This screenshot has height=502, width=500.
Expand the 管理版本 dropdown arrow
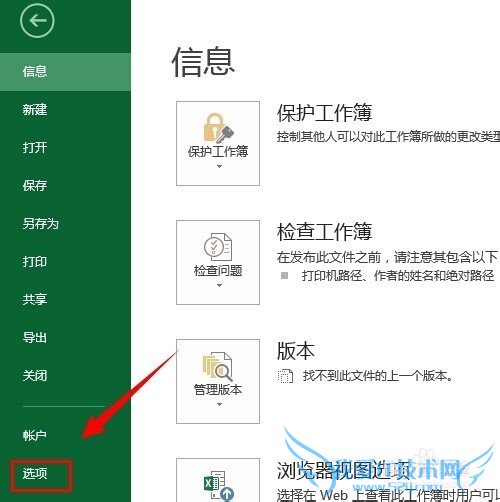(219, 404)
